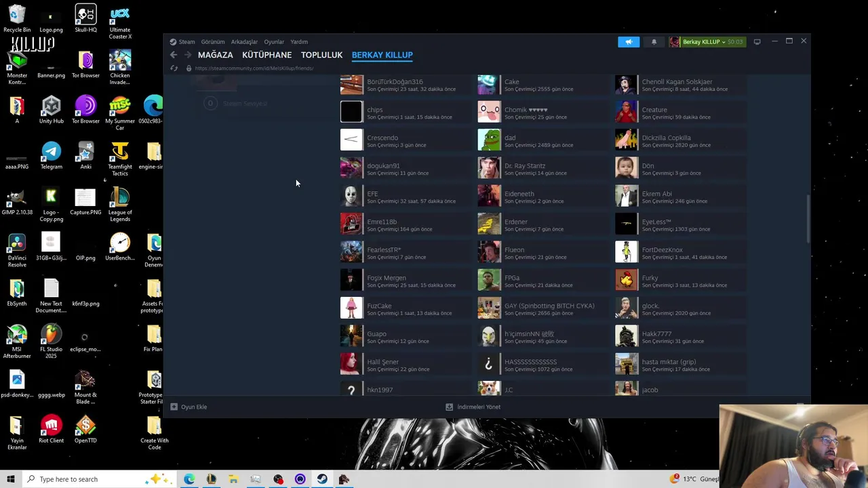Viewport: 868px width, 488px height.
Task: Click Furky's avatar
Action: (627, 280)
